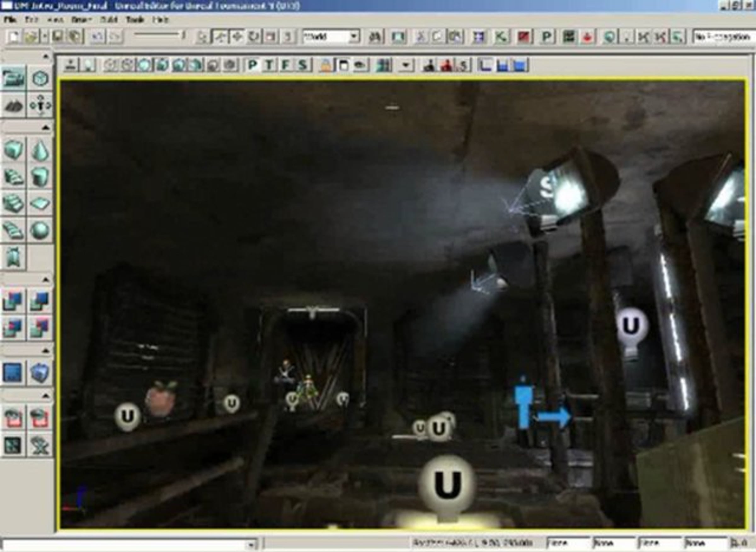This screenshot has width=756, height=552.
Task: Open the Edit menu
Action: (x=31, y=20)
